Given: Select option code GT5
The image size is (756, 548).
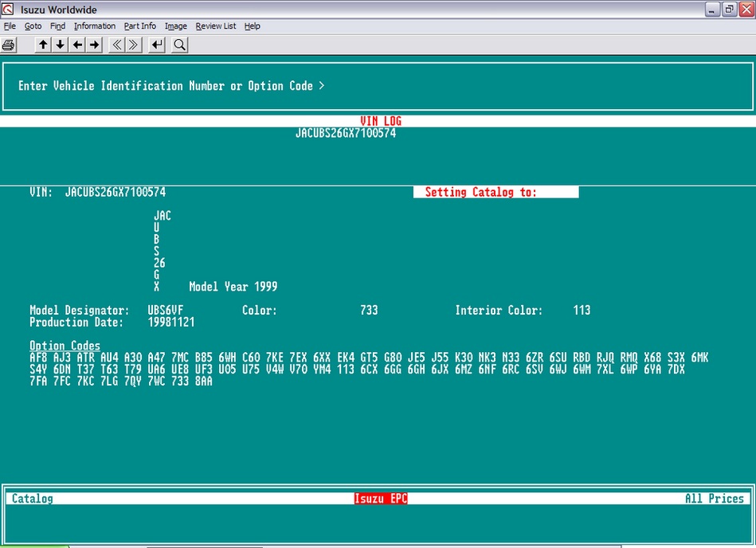Looking at the screenshot, I should tap(369, 358).
